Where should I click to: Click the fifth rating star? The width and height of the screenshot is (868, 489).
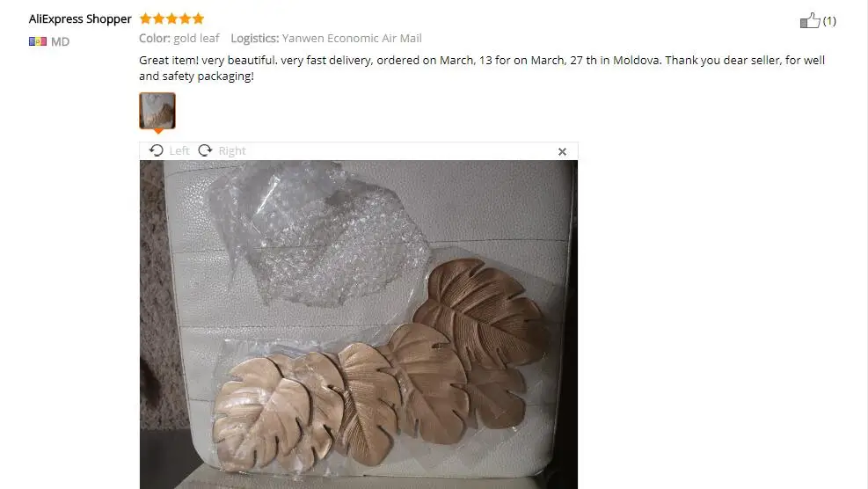198,18
